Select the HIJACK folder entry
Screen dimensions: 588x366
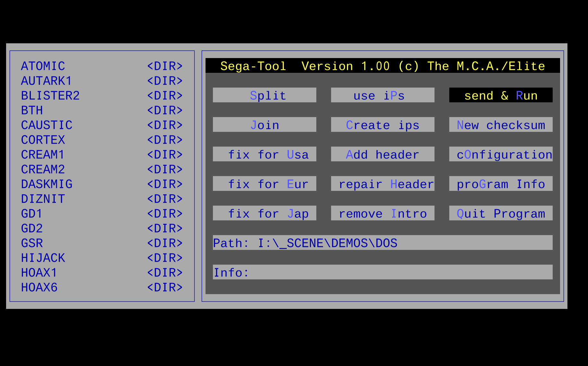(43, 258)
